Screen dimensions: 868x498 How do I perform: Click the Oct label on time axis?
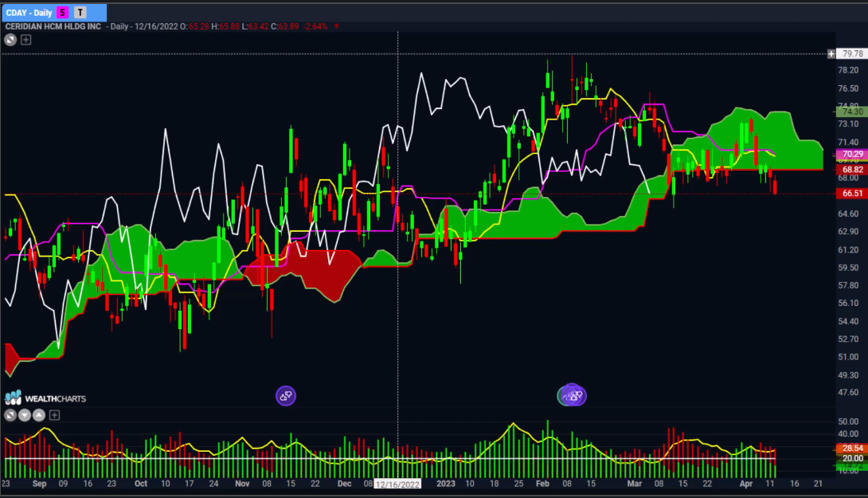141,484
